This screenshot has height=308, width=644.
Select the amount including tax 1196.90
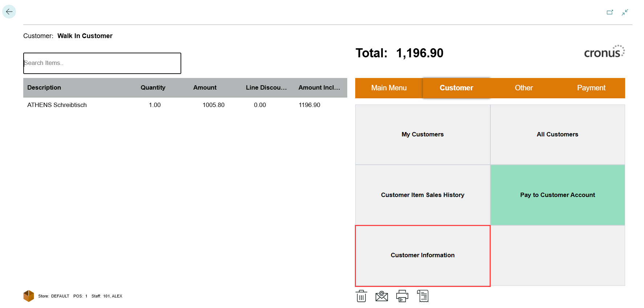click(x=309, y=105)
